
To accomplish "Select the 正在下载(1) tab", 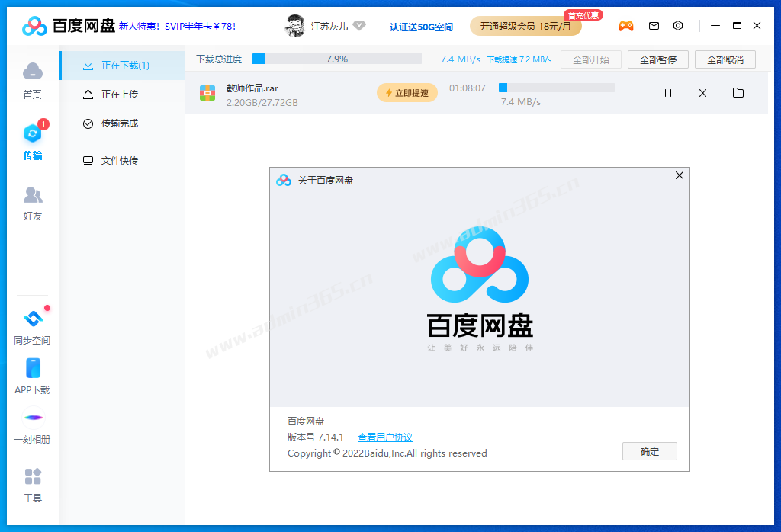I will [123, 66].
